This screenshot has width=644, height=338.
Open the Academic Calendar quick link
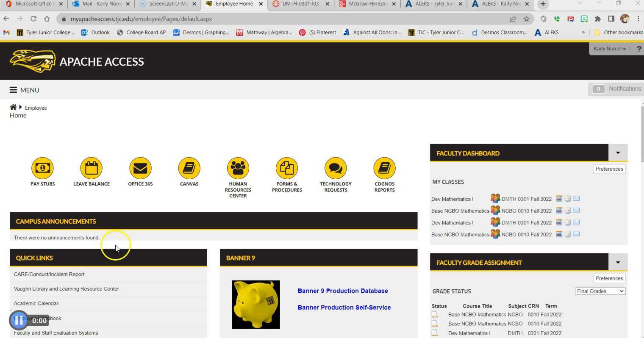pyautogui.click(x=36, y=303)
